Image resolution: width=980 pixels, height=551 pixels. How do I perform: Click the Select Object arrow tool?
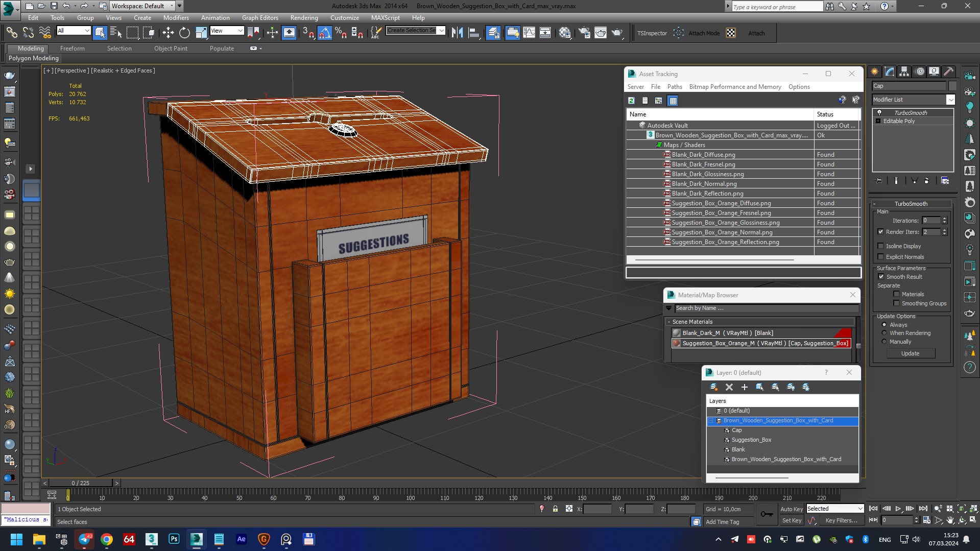tap(100, 33)
